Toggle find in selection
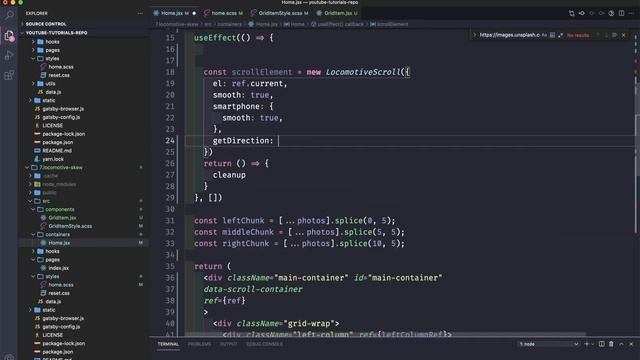640x360 pixels. pos(615,36)
